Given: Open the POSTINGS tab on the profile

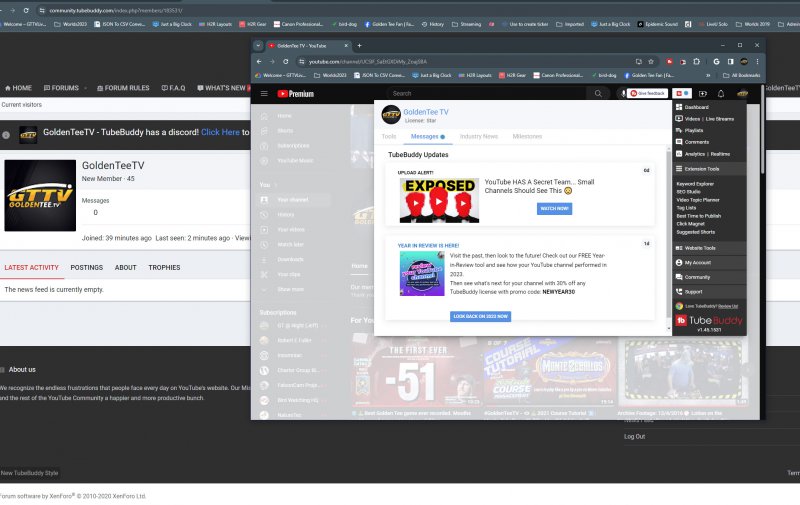Looking at the screenshot, I should 86,267.
